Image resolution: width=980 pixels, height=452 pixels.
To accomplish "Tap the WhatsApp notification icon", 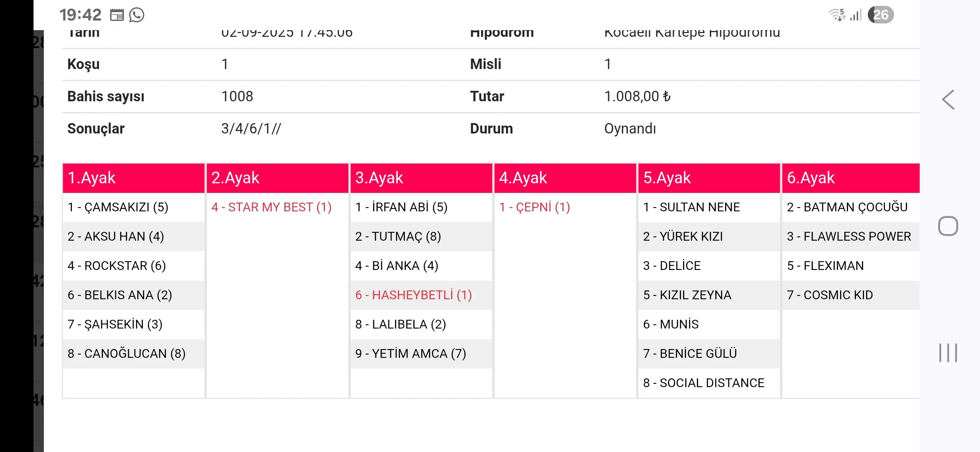I will pos(137,15).
